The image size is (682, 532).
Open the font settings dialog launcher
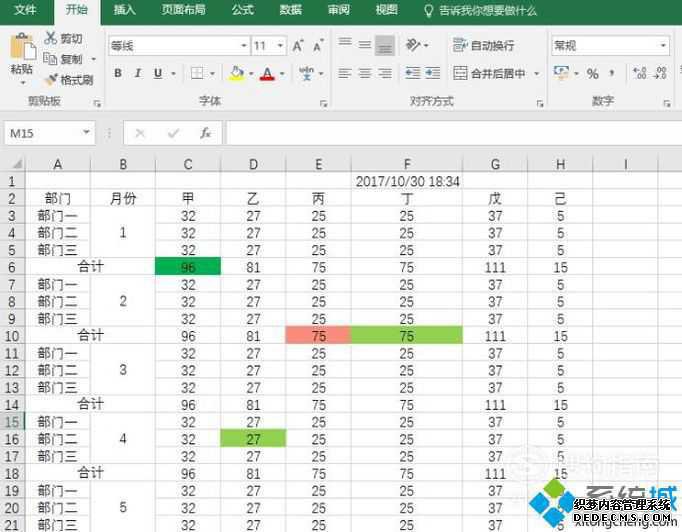323,104
